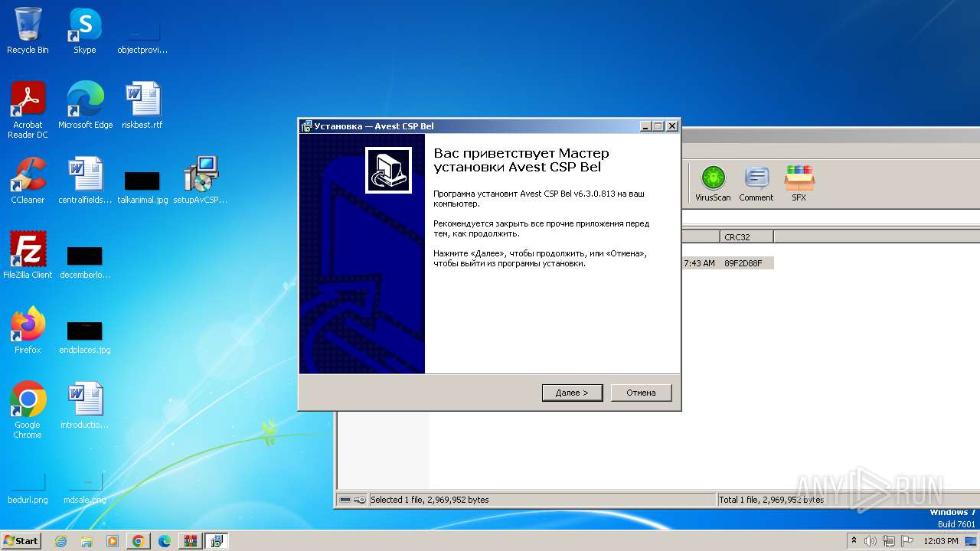The image size is (980, 551).
Task: Launch Edge from the taskbar
Action: click(165, 541)
